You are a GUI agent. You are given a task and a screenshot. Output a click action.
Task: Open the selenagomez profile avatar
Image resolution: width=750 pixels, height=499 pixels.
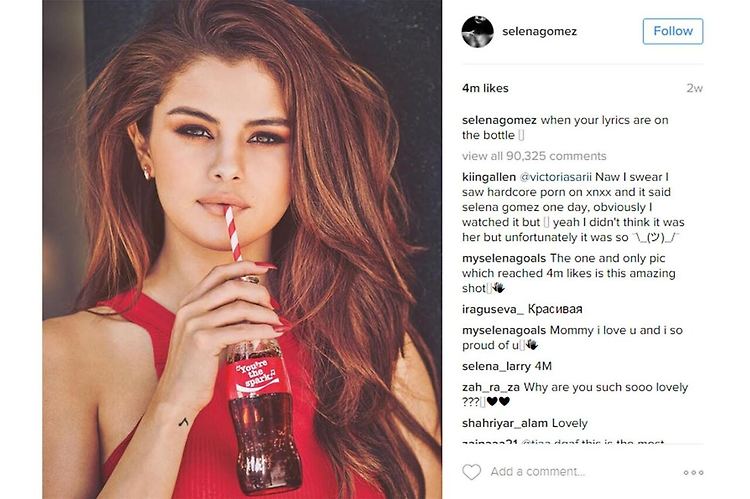pyautogui.click(x=477, y=32)
